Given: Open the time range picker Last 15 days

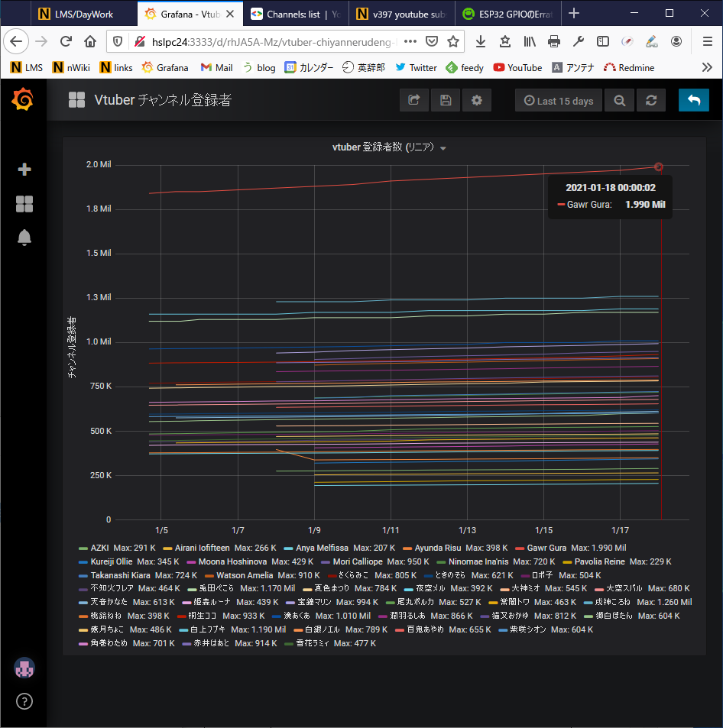Looking at the screenshot, I should 559,100.
